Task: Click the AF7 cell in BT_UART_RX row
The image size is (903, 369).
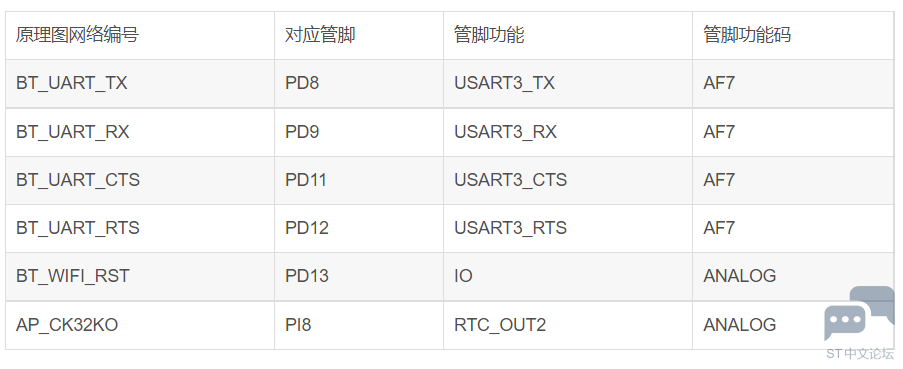Action: 793,132
